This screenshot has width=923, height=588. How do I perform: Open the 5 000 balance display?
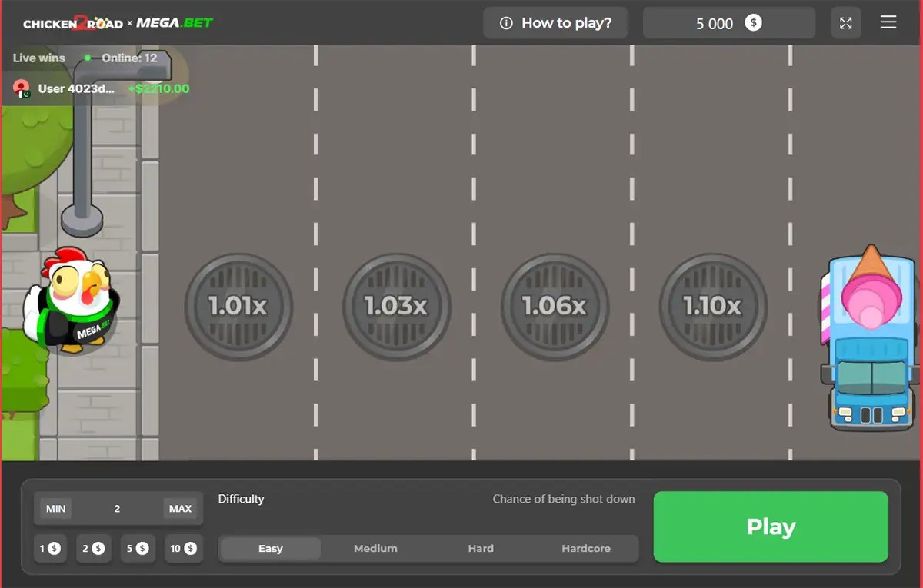728,23
